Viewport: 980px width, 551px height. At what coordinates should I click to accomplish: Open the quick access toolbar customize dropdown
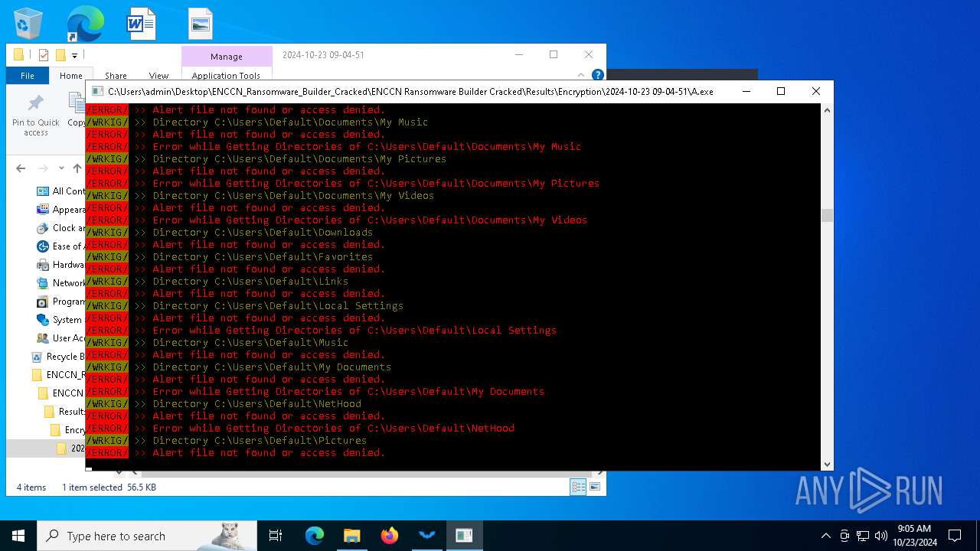click(x=74, y=55)
